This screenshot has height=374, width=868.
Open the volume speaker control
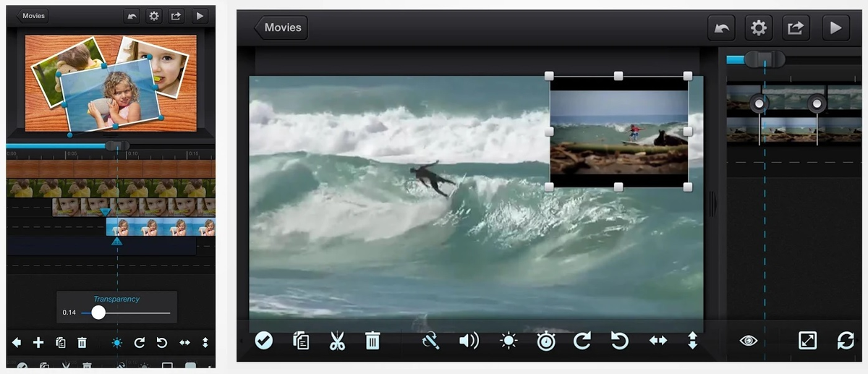coord(469,340)
